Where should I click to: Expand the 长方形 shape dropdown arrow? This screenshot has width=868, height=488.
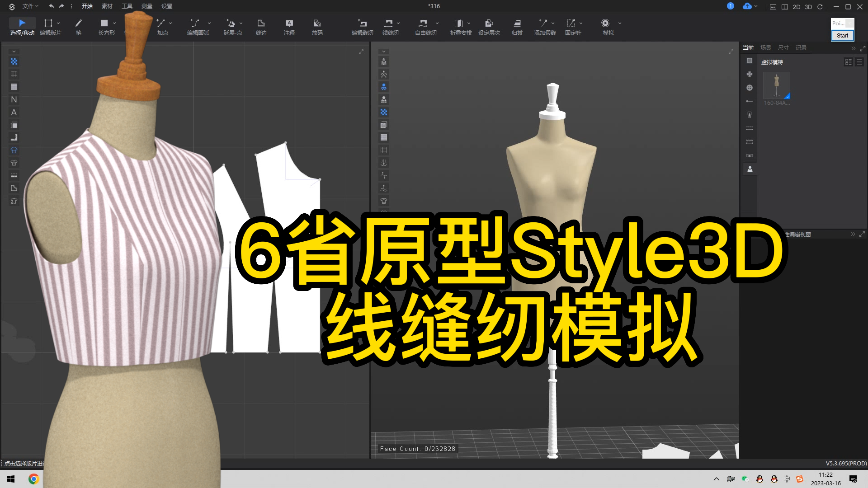tap(114, 23)
